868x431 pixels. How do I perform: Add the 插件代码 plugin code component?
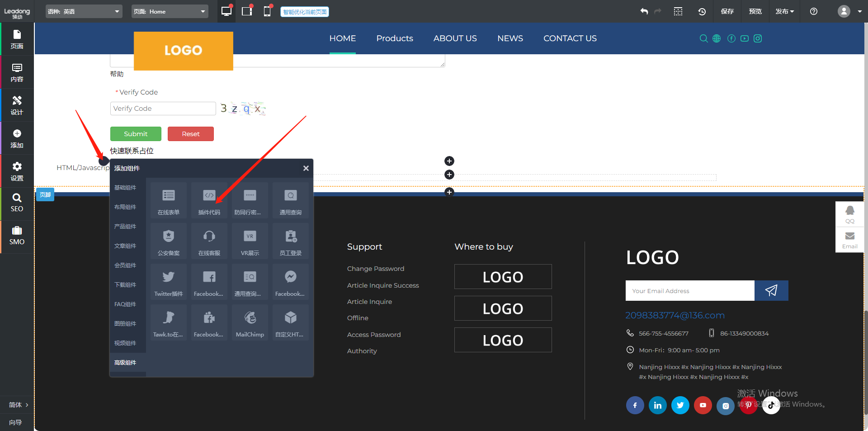[209, 200]
